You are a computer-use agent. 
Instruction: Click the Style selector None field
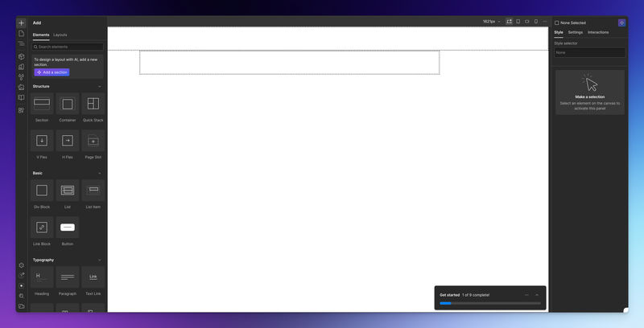point(590,52)
